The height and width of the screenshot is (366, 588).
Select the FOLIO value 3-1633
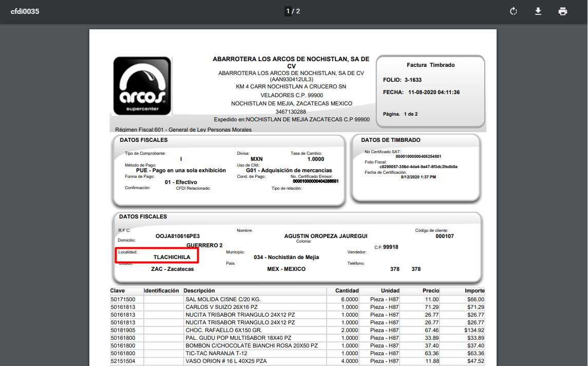413,80
